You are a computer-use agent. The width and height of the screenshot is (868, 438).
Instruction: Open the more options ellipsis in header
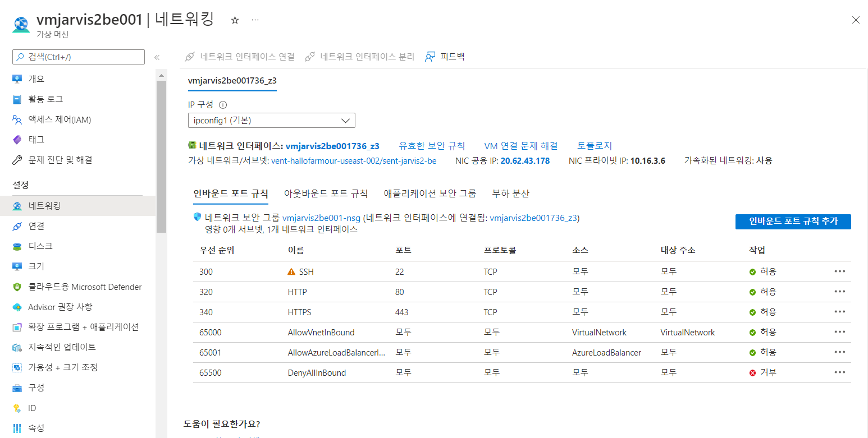point(255,20)
